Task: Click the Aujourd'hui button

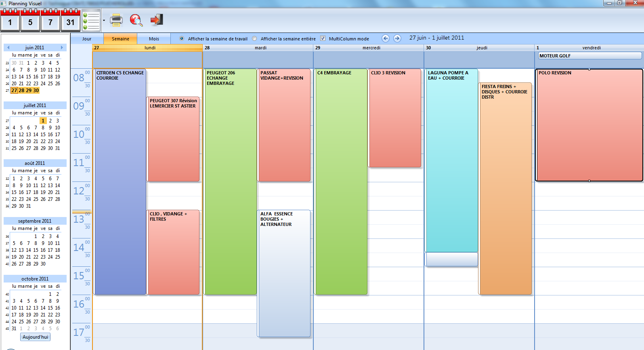Action: point(35,337)
